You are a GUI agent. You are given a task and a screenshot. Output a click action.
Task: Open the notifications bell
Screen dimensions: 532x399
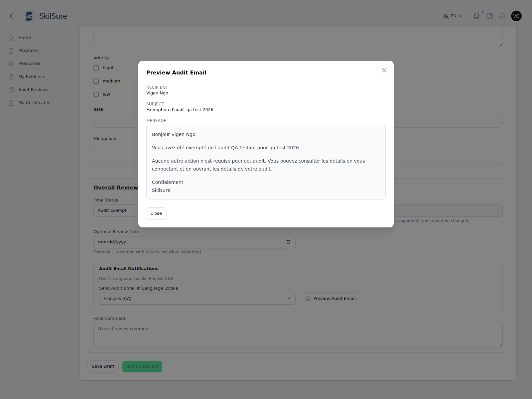(476, 16)
